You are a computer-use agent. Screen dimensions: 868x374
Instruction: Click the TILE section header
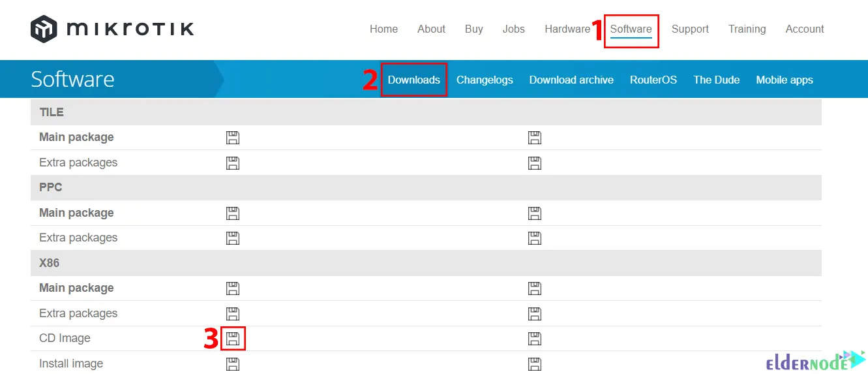(426, 112)
